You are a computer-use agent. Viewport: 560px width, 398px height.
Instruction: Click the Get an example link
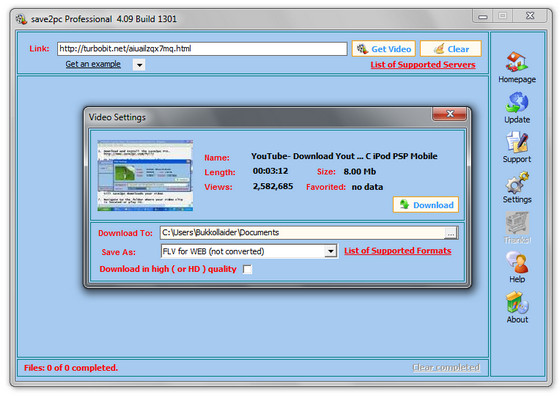(x=93, y=64)
